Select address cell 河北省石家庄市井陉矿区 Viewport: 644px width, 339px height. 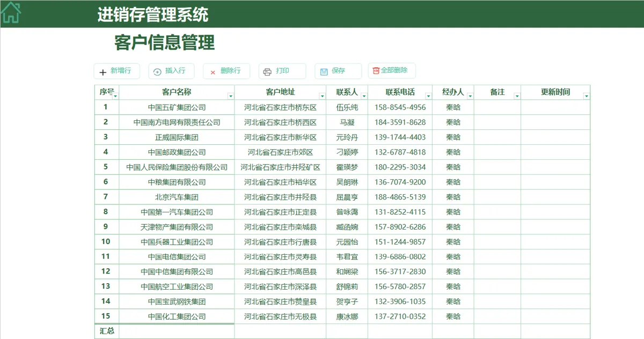(x=280, y=167)
